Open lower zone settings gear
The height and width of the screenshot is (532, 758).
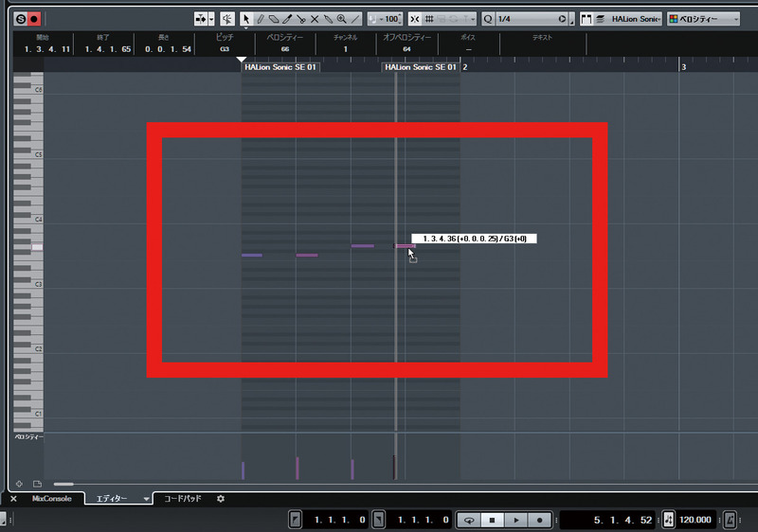click(221, 499)
